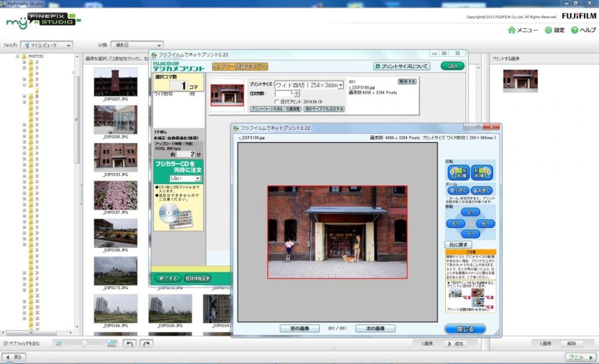This screenshot has width=599, height=364.
Task: Toggle サブフォルダを含む checkbox
Action: pyautogui.click(x=6, y=344)
